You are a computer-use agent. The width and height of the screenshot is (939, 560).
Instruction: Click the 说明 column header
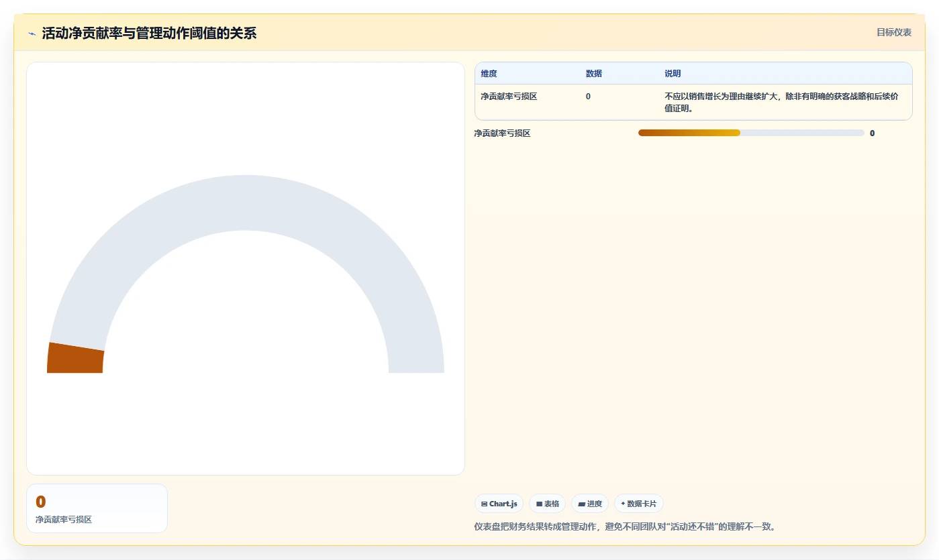673,74
